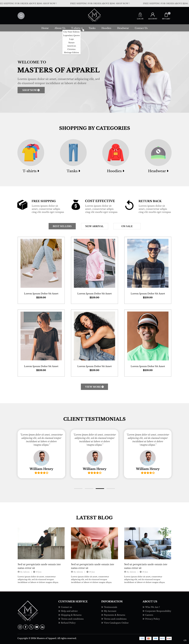Open the Account person icon
The image size is (189, 644).
tap(153, 15)
